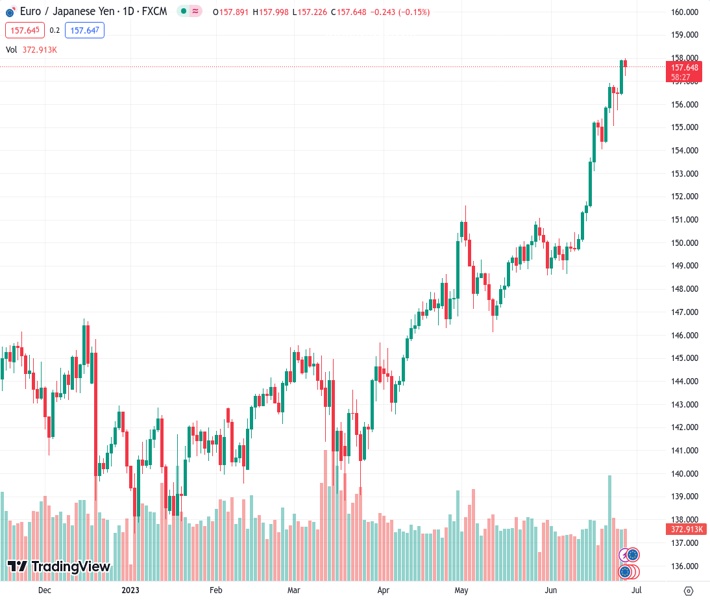Select the Vol indicator legend label
This screenshot has width=710, height=600.
[x=11, y=49]
